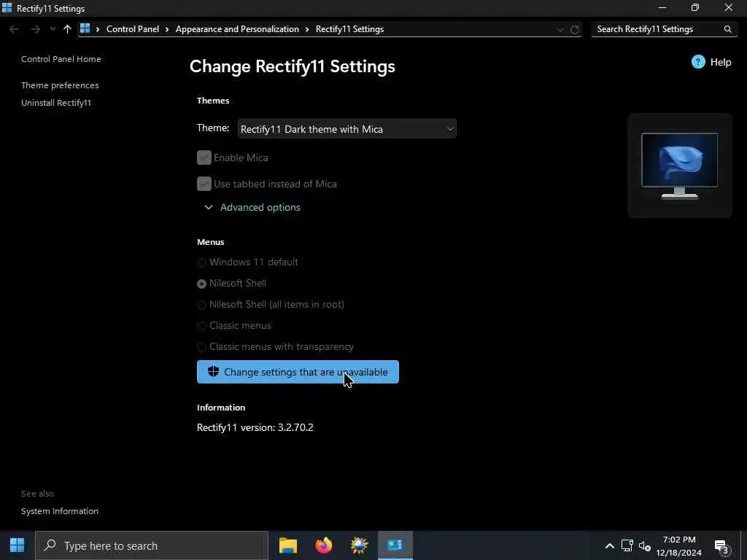Minimize the Rectify11 Settings window
The height and width of the screenshot is (560, 747).
pyautogui.click(x=662, y=8)
